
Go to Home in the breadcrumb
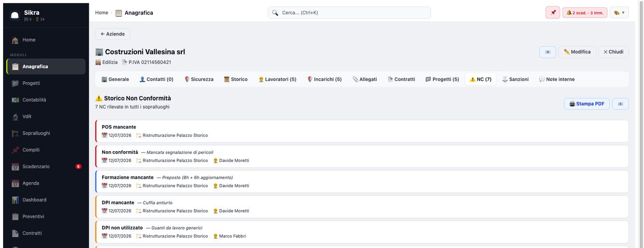[102, 12]
